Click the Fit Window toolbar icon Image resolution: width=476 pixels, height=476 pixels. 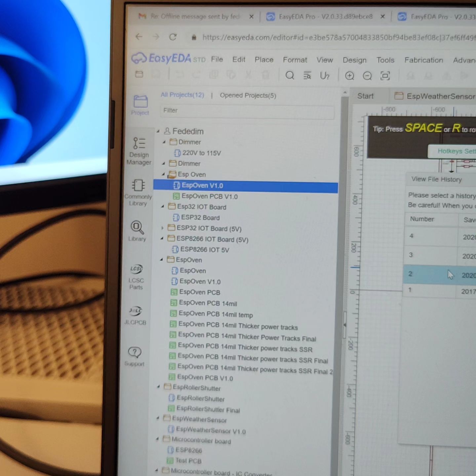pos(385,76)
